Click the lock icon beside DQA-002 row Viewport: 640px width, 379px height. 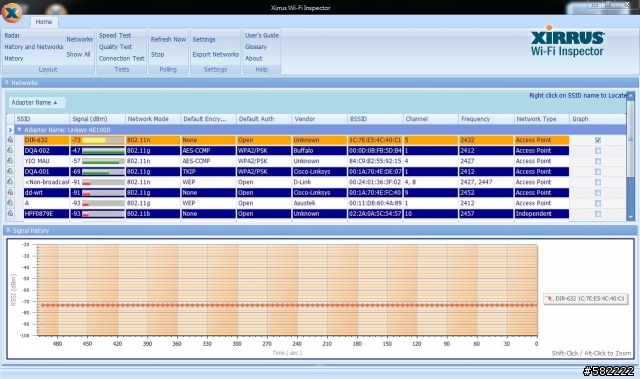tap(10, 151)
